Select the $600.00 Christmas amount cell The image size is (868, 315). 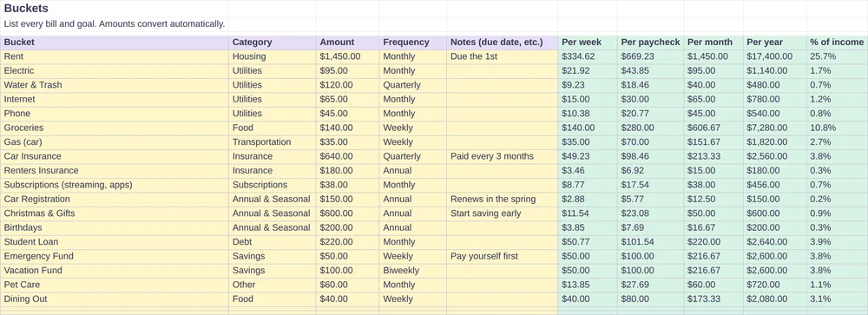coord(348,213)
